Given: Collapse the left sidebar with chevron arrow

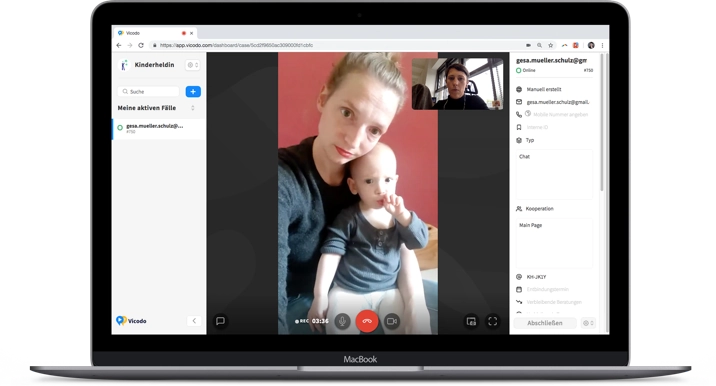Looking at the screenshot, I should pos(194,321).
